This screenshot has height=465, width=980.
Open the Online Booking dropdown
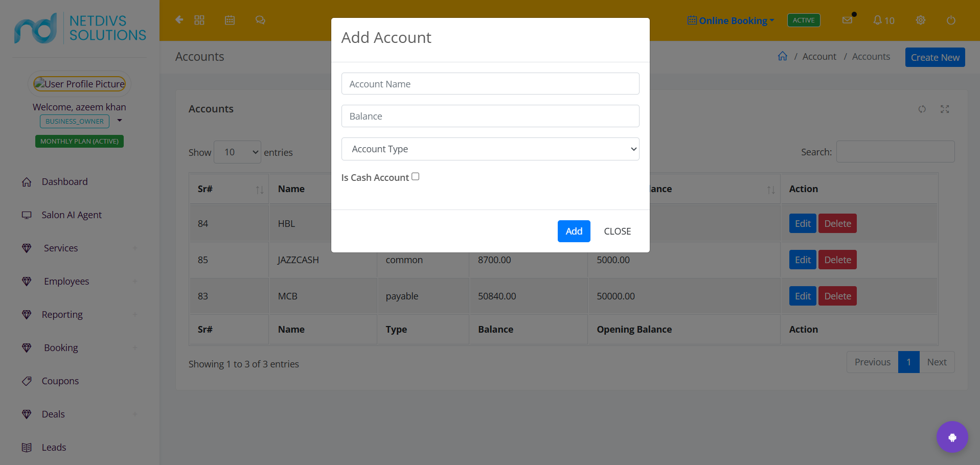click(731, 20)
